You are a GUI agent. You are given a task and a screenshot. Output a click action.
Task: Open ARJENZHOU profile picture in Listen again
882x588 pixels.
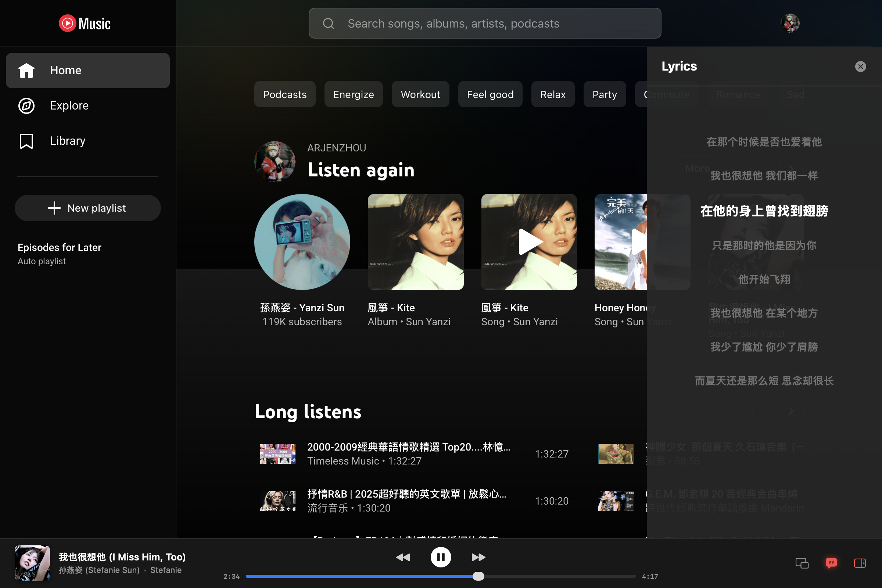coord(275,162)
